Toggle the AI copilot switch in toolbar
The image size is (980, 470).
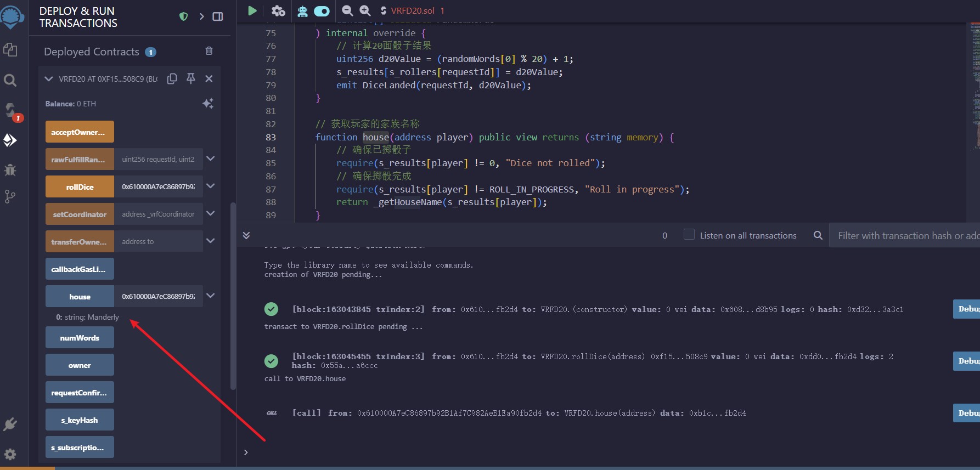[x=322, y=11]
